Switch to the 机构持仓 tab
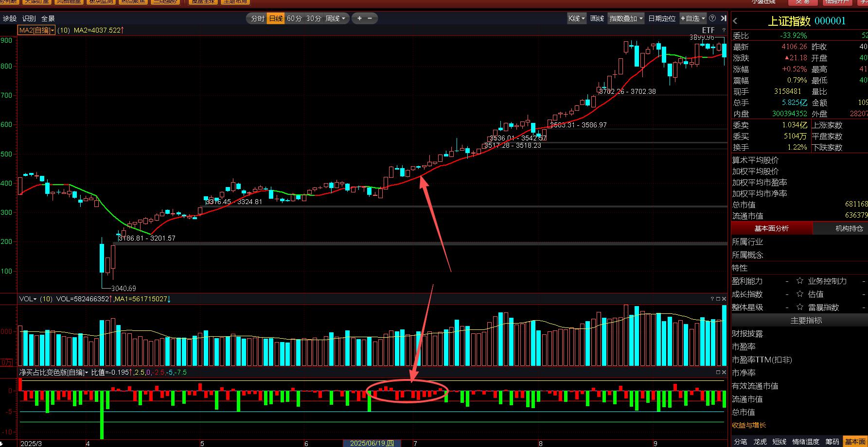 849,228
